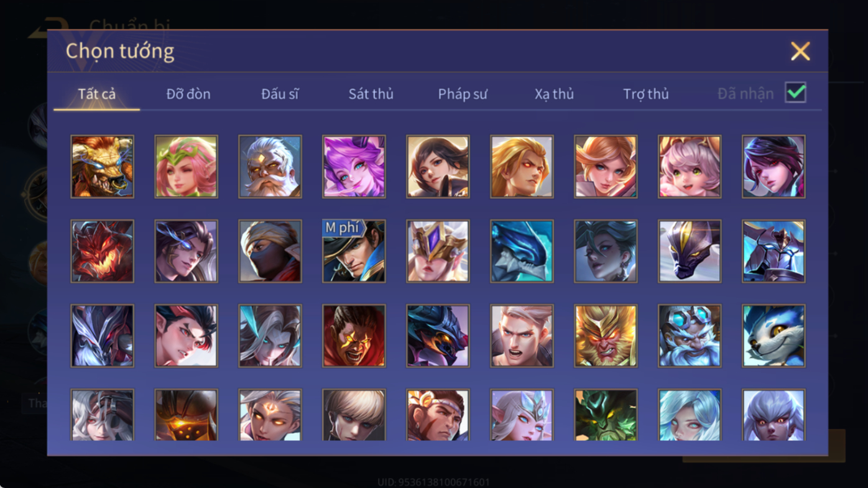Viewport: 868px width, 488px height.
Task: Filter heroes by 'Xạ thủ' tab
Action: pos(554,94)
